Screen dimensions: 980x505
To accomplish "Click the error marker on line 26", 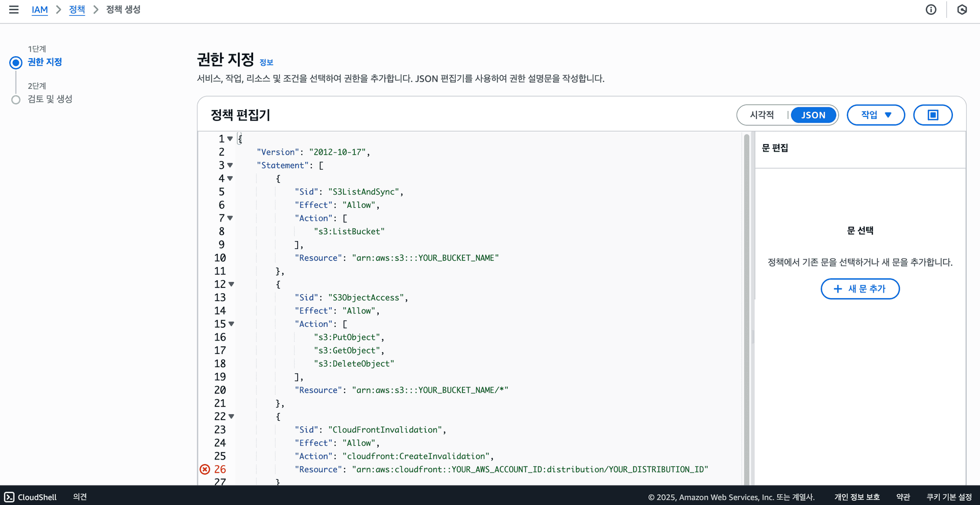I will 205,469.
